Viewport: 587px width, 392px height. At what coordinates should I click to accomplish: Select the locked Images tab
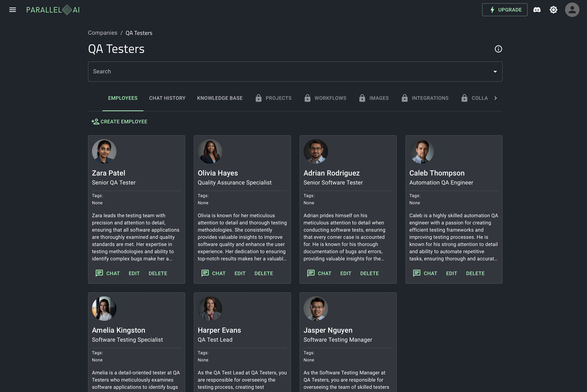pos(374,98)
